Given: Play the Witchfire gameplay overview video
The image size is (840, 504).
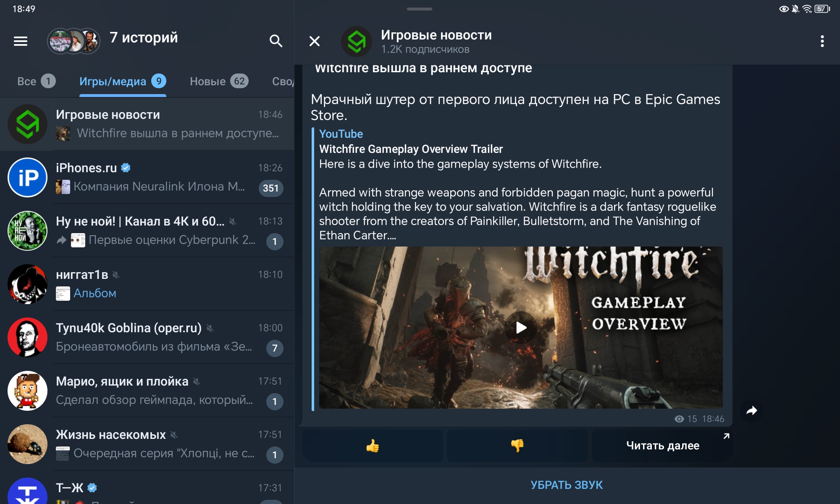Looking at the screenshot, I should coord(521,328).
